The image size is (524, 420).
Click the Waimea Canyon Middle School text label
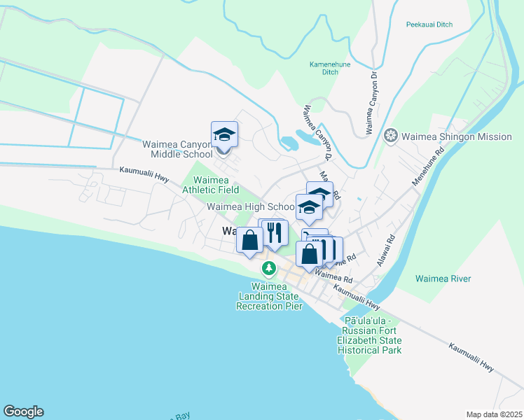(x=177, y=149)
